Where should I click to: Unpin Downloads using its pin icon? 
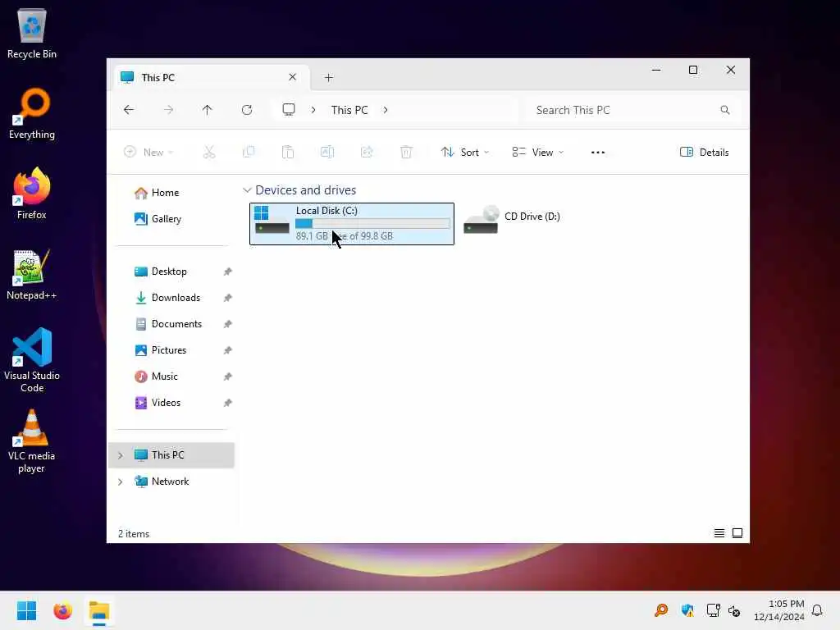click(228, 298)
